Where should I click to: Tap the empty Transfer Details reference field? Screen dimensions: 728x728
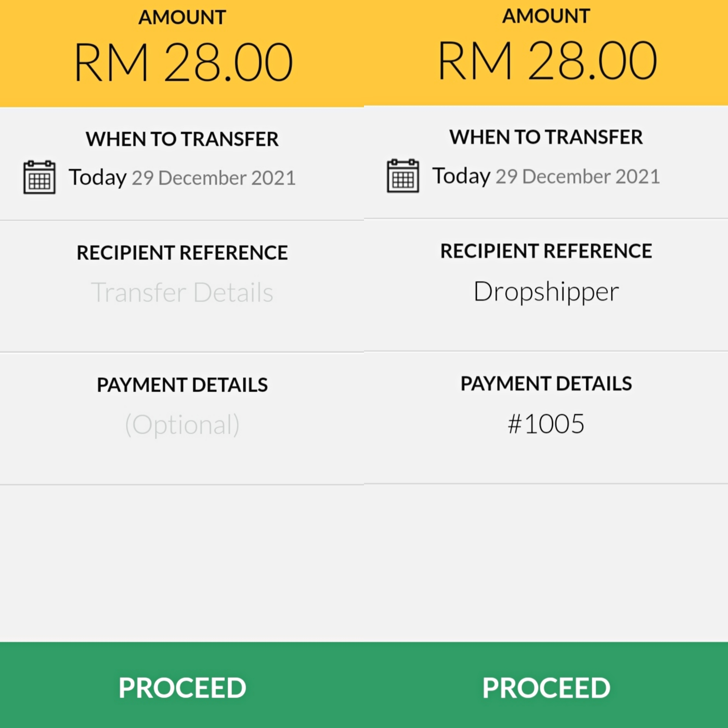pyautogui.click(x=182, y=292)
